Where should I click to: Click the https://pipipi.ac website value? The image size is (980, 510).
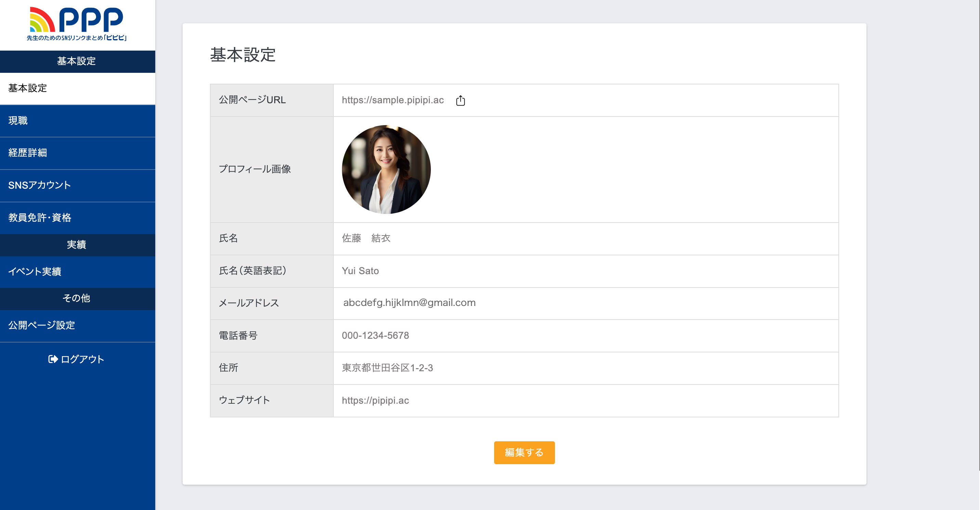[375, 401]
